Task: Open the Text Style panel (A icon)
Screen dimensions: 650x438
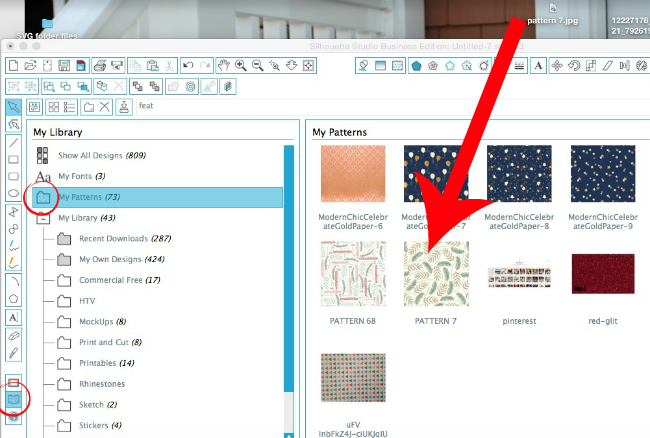Action: click(x=538, y=65)
